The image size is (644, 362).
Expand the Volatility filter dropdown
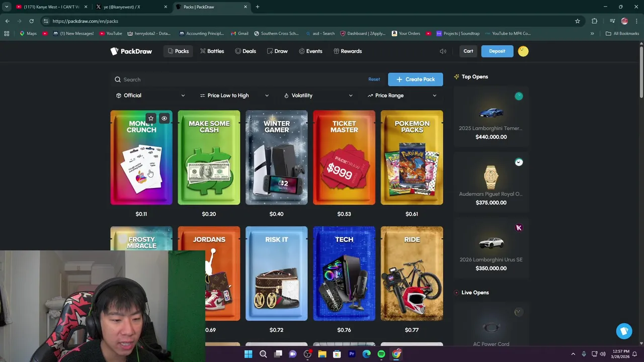(x=318, y=96)
